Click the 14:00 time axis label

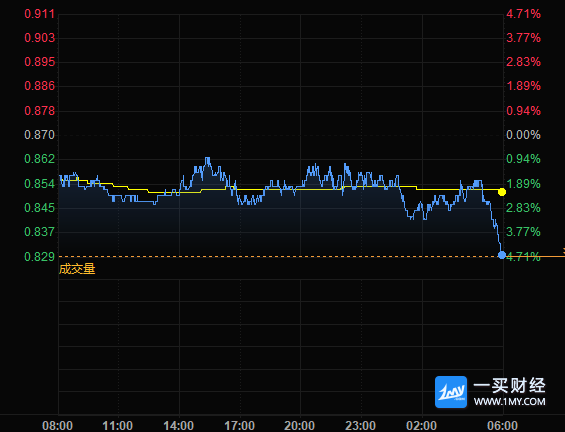click(x=178, y=426)
